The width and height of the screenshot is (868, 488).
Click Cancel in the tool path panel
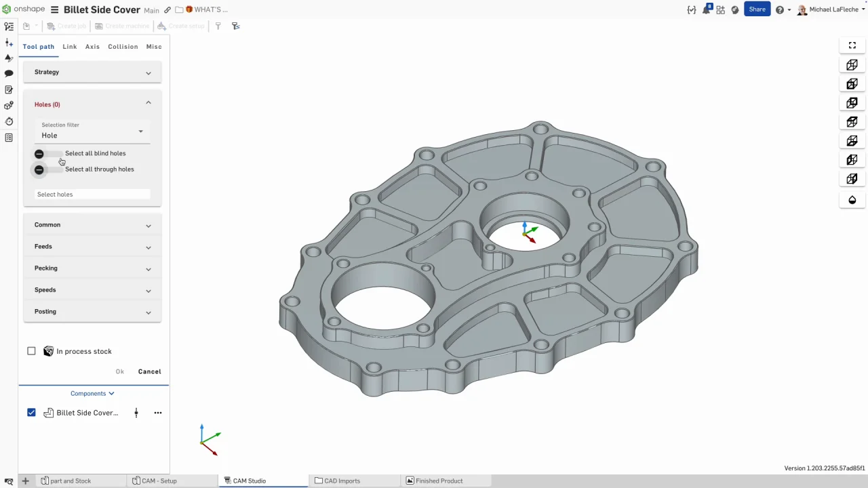click(x=149, y=371)
